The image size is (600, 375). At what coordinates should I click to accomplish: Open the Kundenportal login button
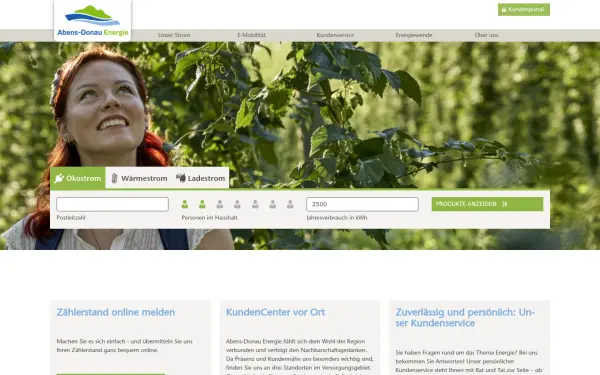point(523,10)
